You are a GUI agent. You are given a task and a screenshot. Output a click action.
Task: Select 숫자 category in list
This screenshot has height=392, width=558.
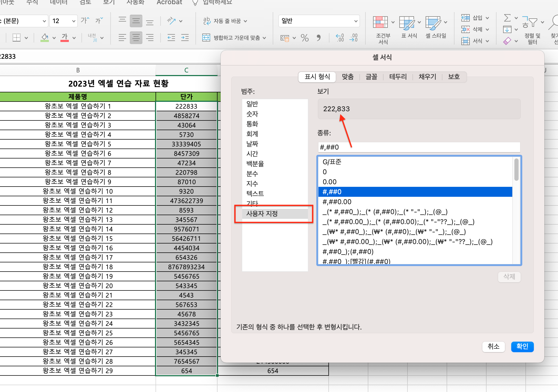[275, 114]
